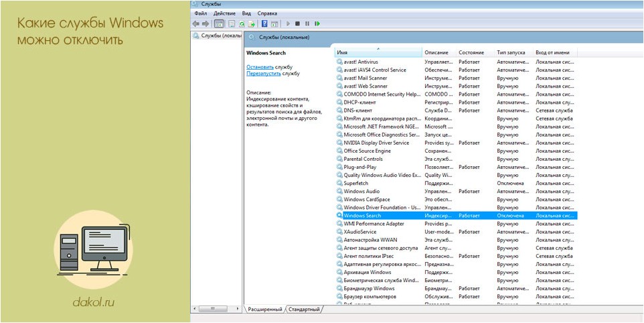Open the Файл menu

click(201, 13)
